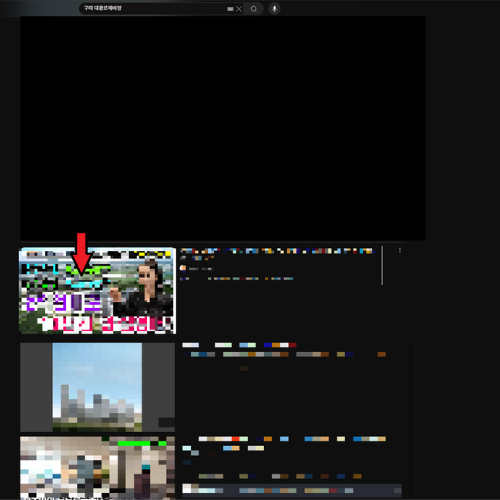Open the on-screen keyboard icon in search bar
Viewport: 500px width, 500px height.
pyautogui.click(x=230, y=9)
